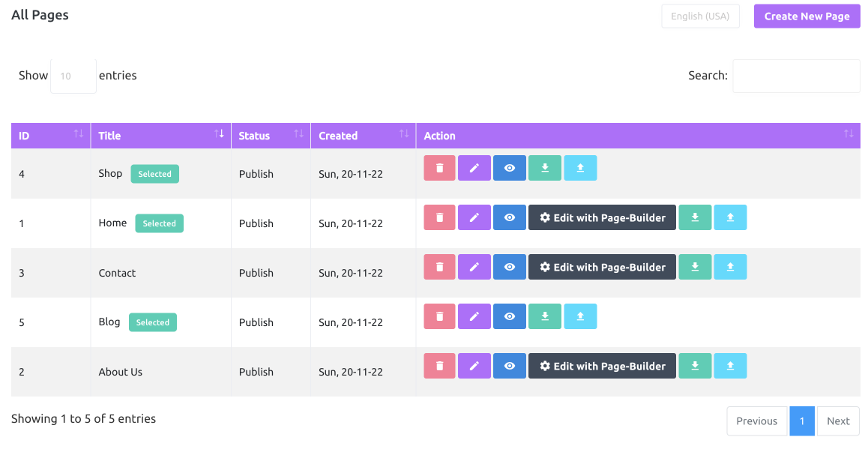Toggle the Selected badge on the Blog page
This screenshot has height=452, width=868.
pyautogui.click(x=152, y=322)
